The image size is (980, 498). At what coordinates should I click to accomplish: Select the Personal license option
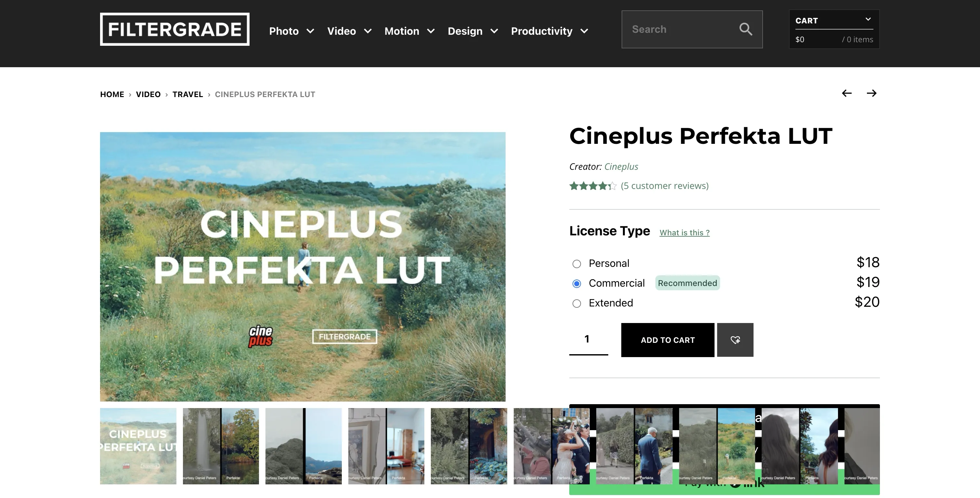577,264
